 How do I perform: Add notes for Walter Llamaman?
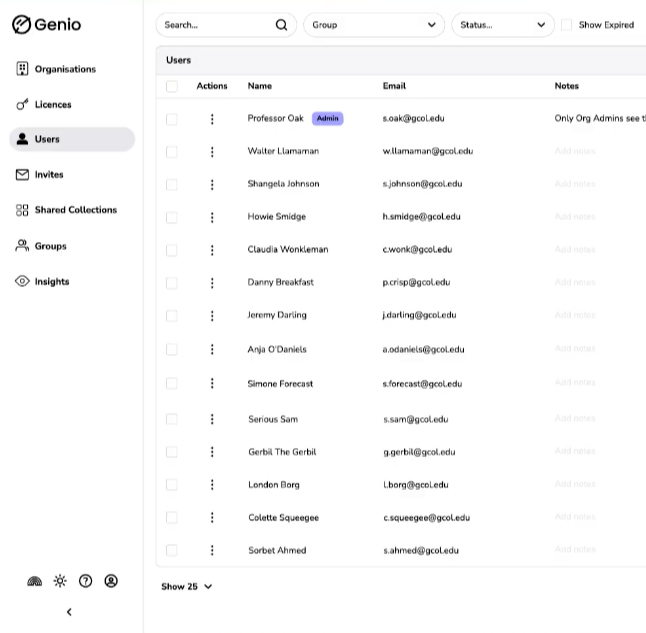coord(575,151)
